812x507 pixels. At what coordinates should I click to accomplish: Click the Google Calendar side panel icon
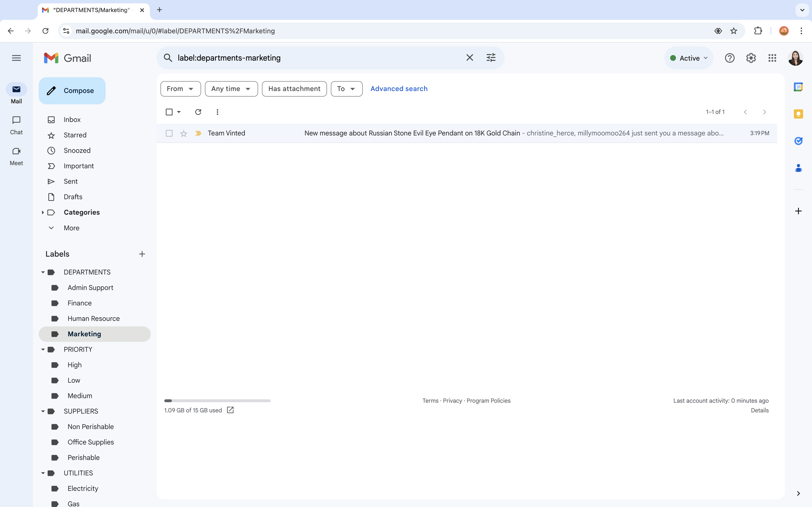[798, 87]
